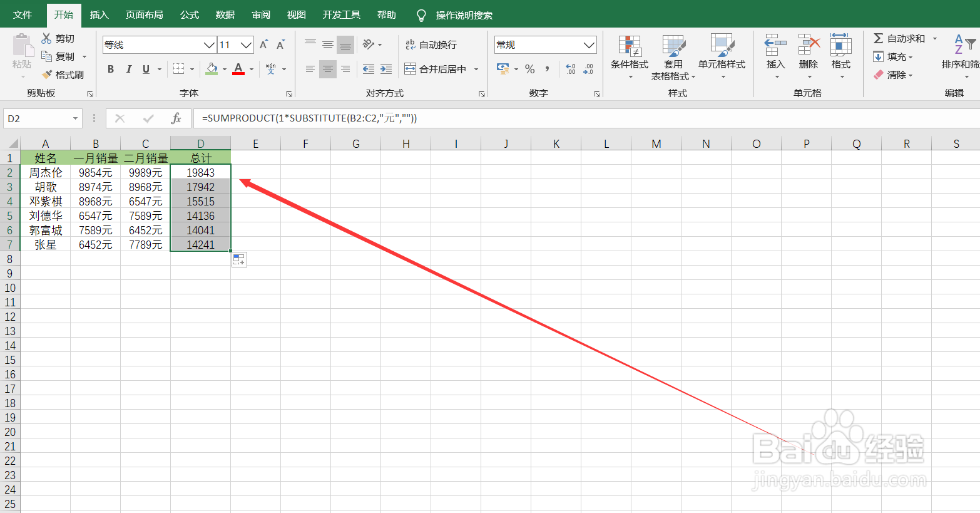Viewport: 980px width, 513px height.
Task: Click AutoSum (自动求和) button
Action: (x=899, y=38)
